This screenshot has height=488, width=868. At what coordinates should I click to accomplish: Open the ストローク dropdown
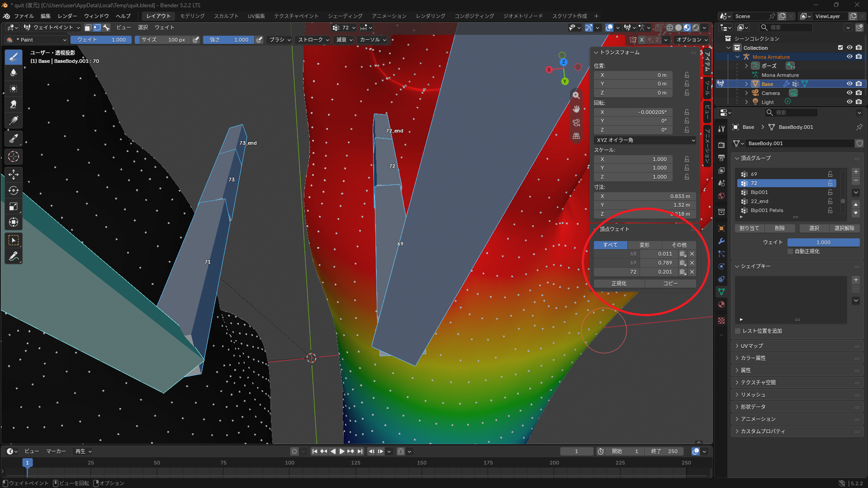(x=313, y=40)
